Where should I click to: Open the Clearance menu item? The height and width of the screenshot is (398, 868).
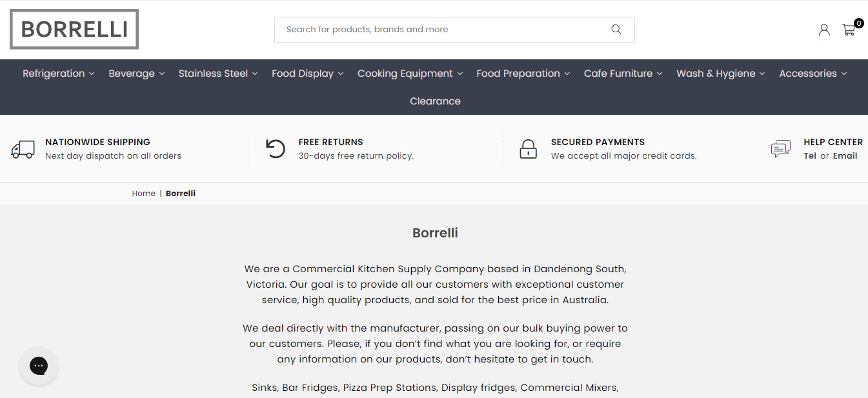(x=435, y=101)
